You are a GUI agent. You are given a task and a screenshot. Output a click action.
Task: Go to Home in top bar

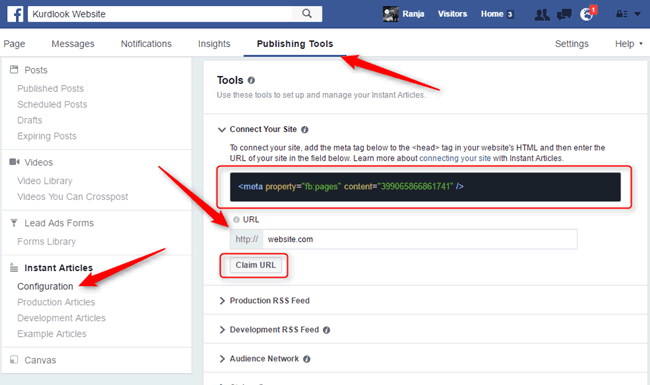point(492,14)
